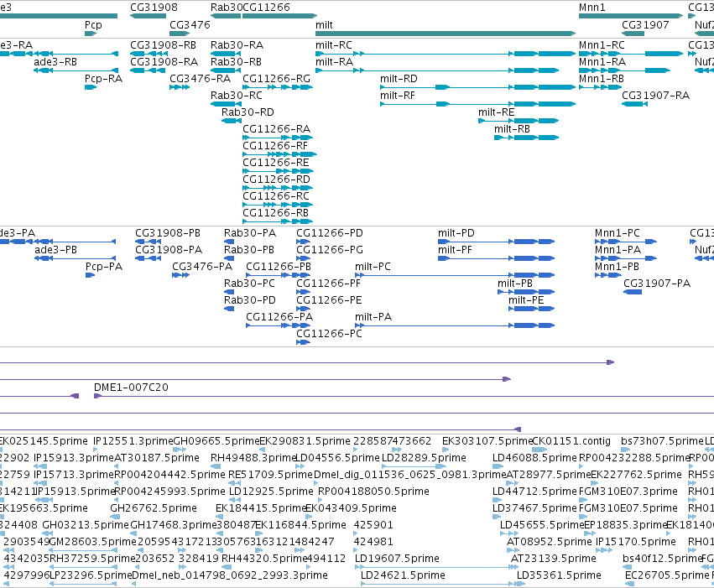Select the CG11266-RA transcript label
Image resolution: width=714 pixels, height=588 pixels.
tap(276, 129)
